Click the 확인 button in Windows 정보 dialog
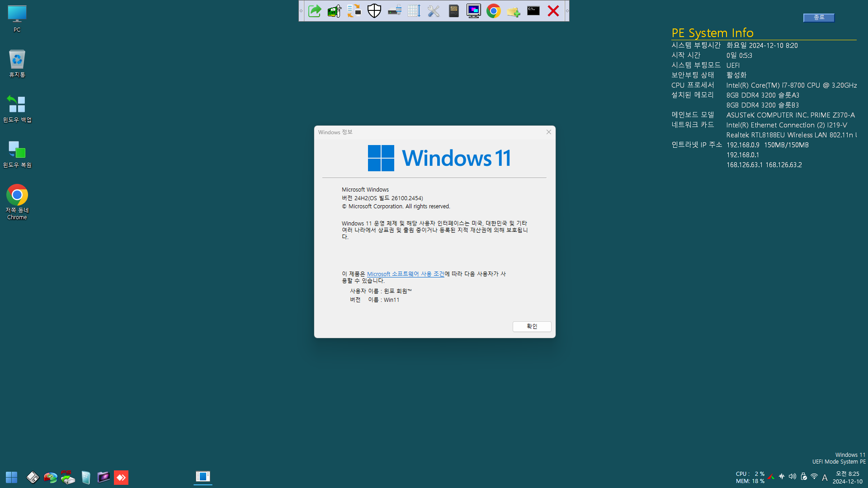 pos(532,326)
